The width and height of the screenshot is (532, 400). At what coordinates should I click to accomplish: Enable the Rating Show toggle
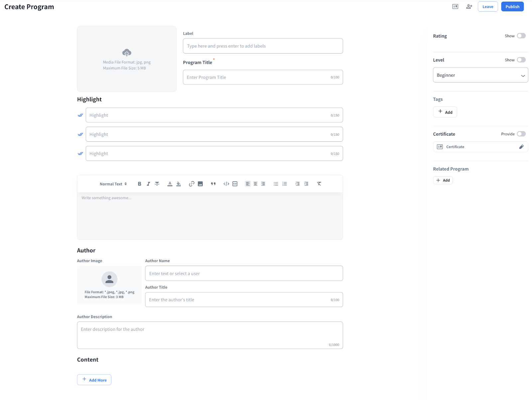521,36
